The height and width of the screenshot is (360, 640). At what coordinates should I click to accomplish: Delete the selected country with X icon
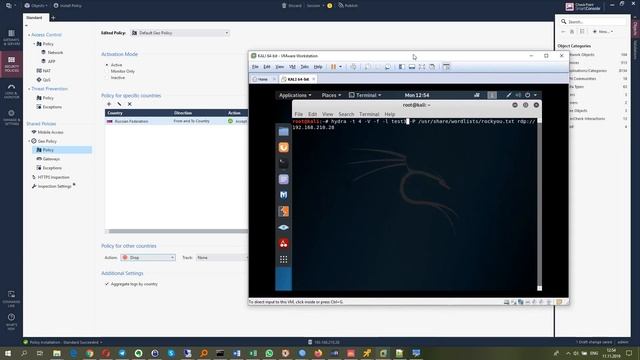tap(130, 104)
